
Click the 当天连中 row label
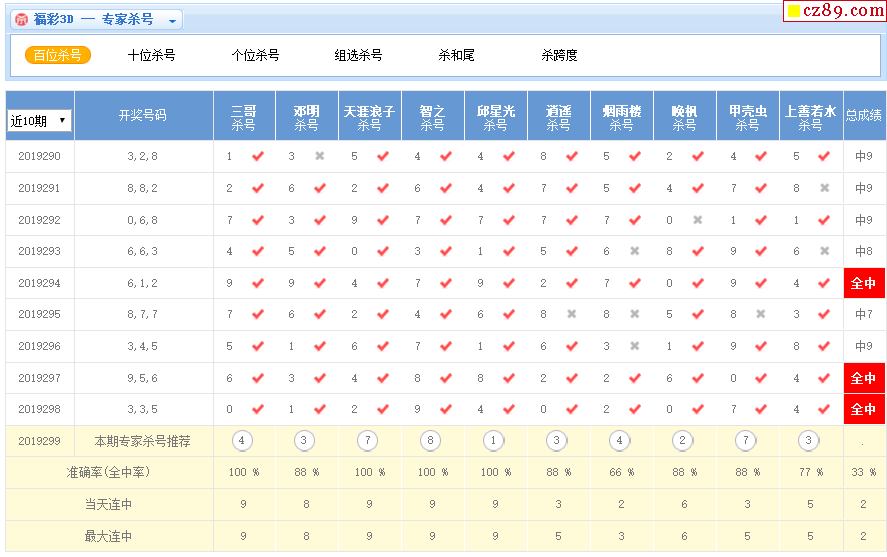[109, 504]
